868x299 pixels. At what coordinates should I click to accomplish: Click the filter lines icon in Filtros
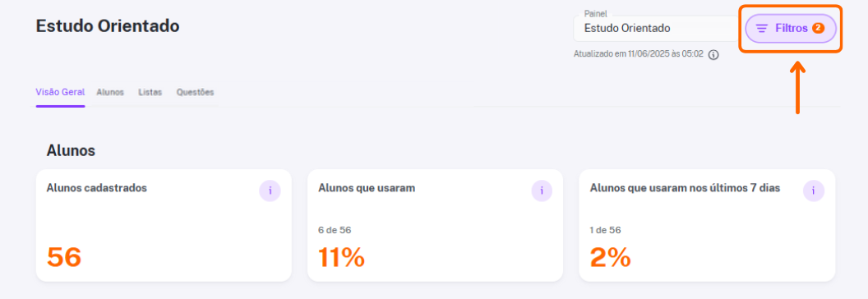tap(762, 28)
